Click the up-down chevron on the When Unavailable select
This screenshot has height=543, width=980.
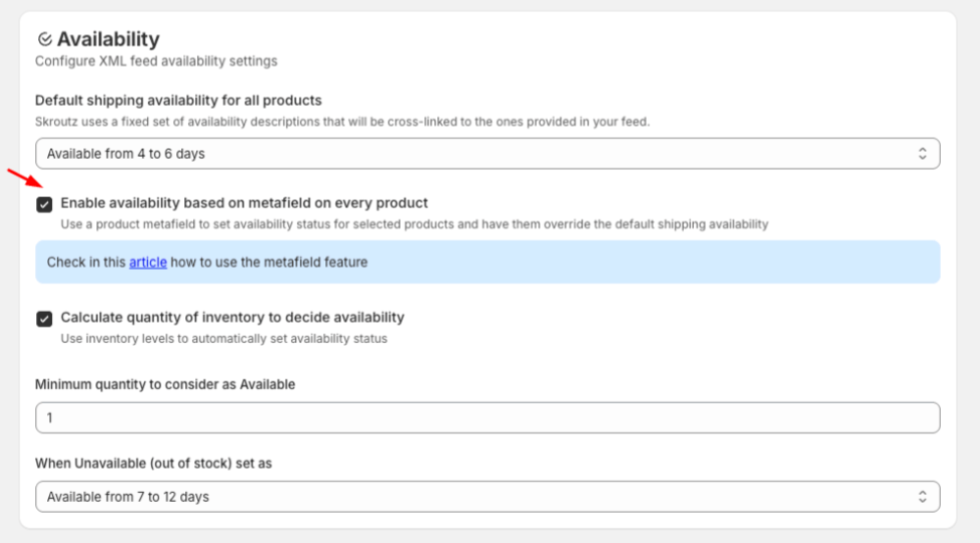pos(921,497)
